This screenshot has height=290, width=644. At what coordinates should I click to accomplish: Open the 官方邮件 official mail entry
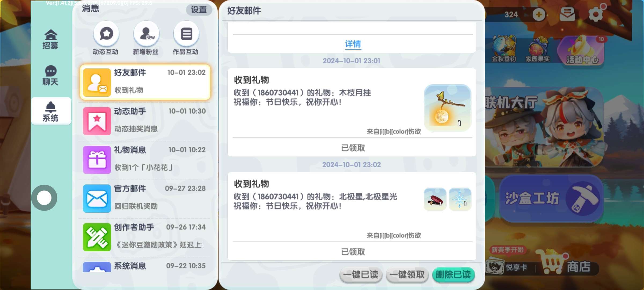(x=145, y=198)
